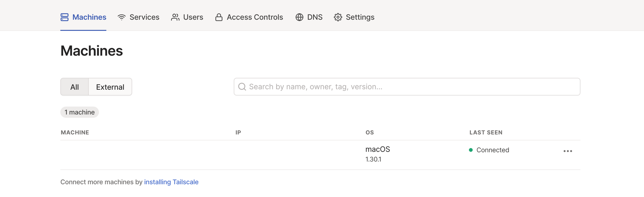Click the magnifying glass in the search bar
This screenshot has width=644, height=197.
[x=242, y=86]
